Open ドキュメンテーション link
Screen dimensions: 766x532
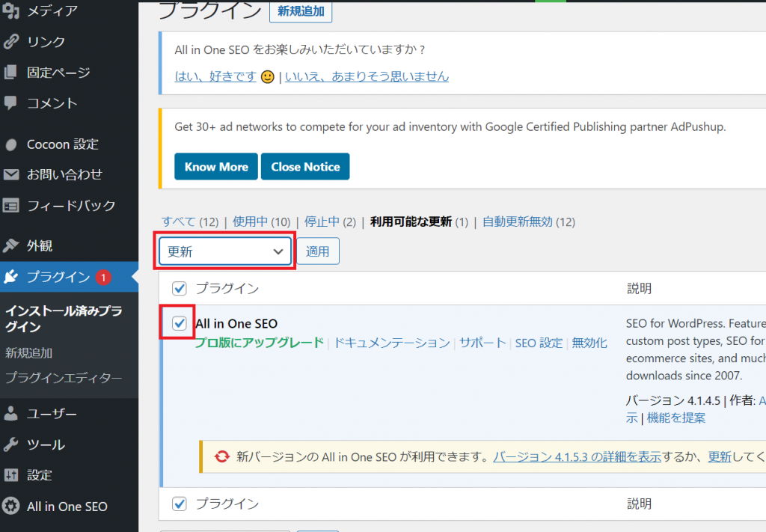392,343
